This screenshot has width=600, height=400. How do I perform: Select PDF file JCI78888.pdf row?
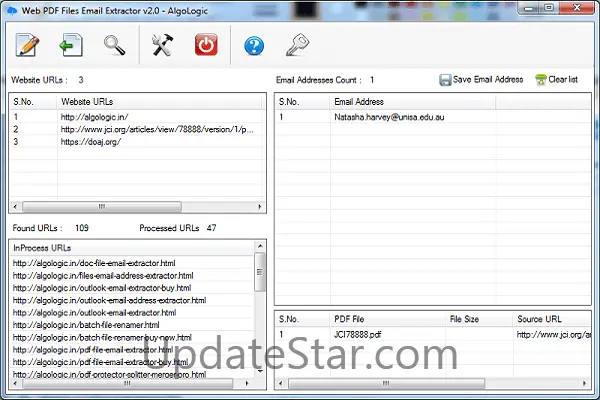click(433, 335)
